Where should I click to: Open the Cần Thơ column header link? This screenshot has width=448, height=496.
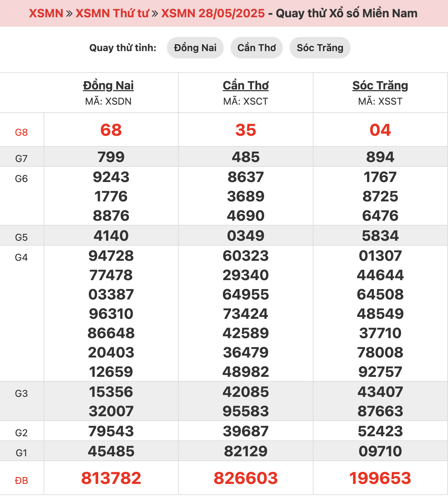(246, 85)
